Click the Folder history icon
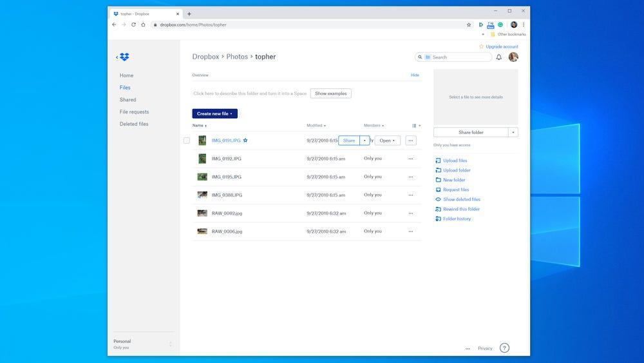644x363 pixels. click(x=438, y=219)
